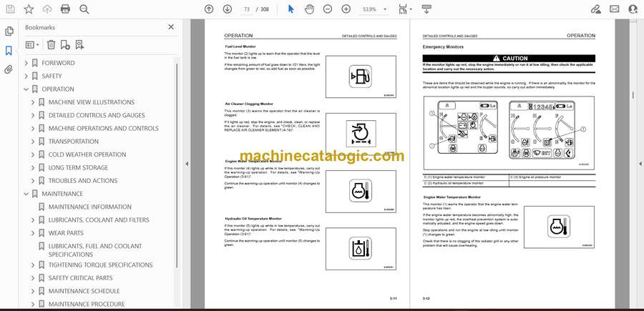Viewport: 644px width, 311px height.
Task: Open MACHINE OPERATIONS AND CONTROLS bookmark
Action: (x=104, y=129)
